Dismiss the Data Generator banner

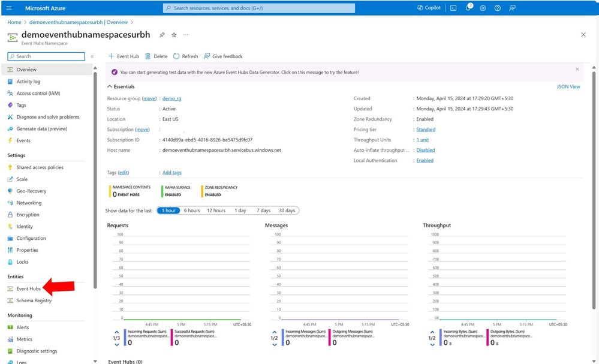[x=577, y=69]
